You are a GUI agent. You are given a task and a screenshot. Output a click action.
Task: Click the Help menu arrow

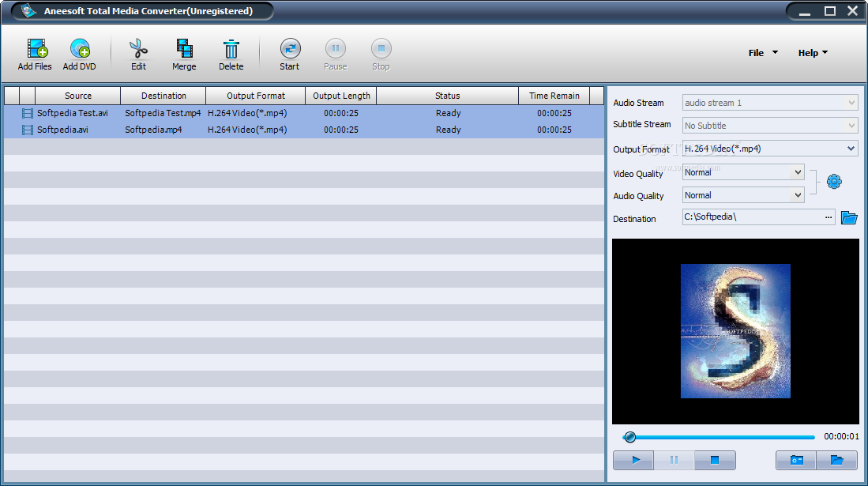click(825, 53)
